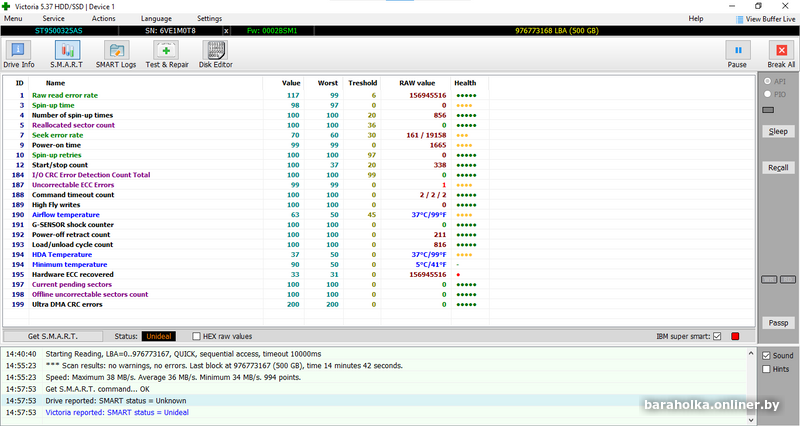The height and width of the screenshot is (426, 800).
Task: Select the ST9500325AS drive label
Action: (59, 31)
